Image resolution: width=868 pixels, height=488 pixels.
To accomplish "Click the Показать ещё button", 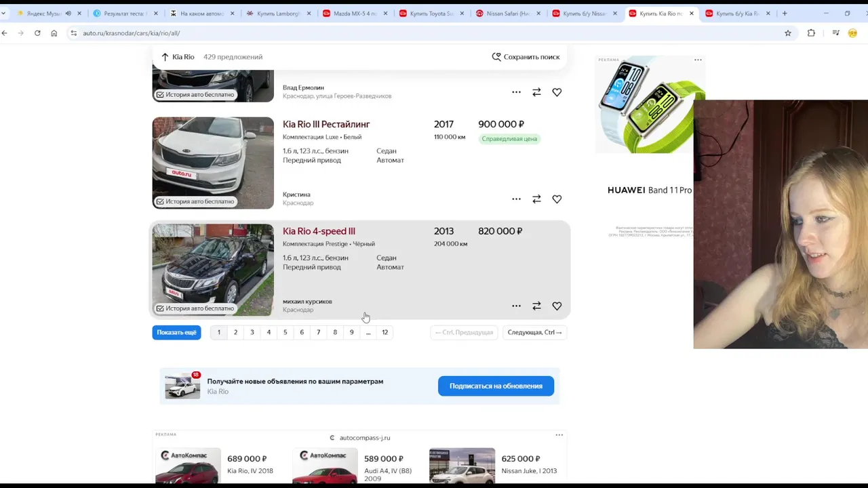I will click(x=176, y=332).
